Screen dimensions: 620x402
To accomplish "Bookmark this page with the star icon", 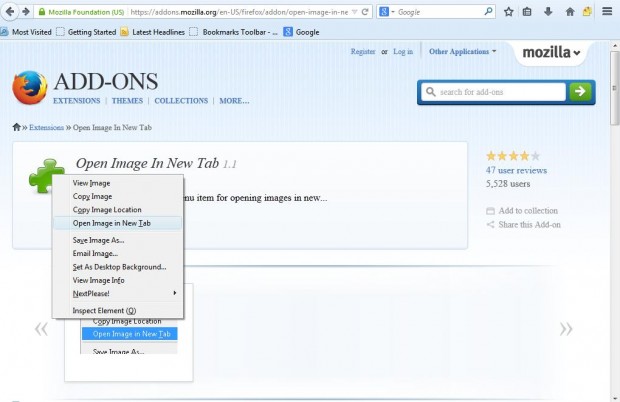I will 508,12.
